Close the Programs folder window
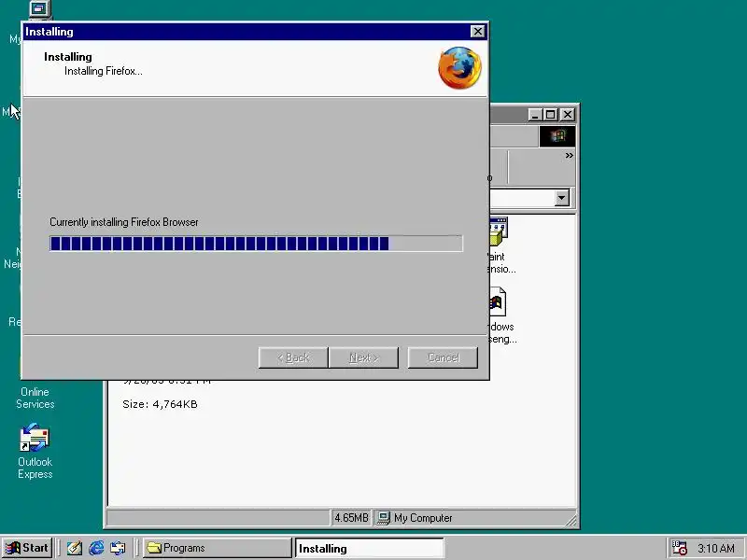 click(x=568, y=115)
